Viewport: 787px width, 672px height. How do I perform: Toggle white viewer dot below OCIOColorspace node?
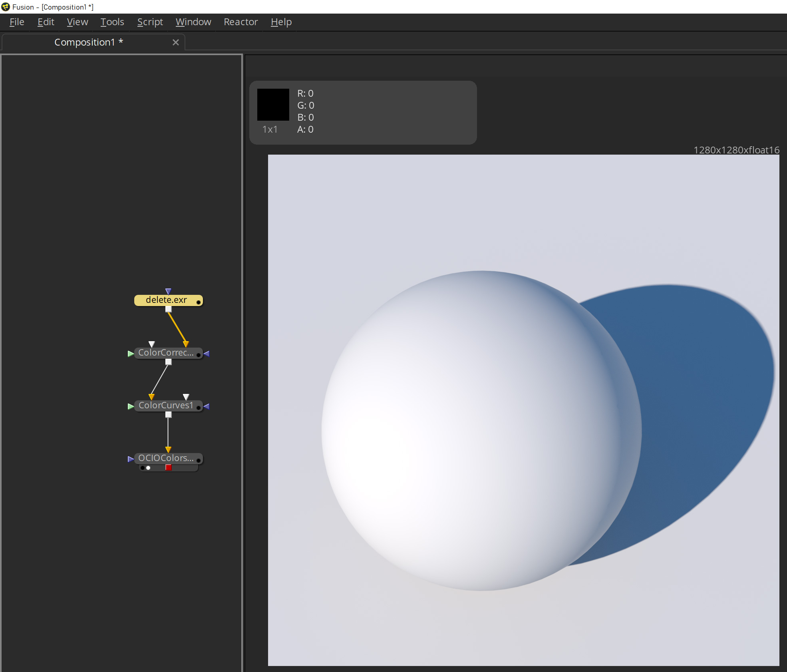click(x=148, y=468)
